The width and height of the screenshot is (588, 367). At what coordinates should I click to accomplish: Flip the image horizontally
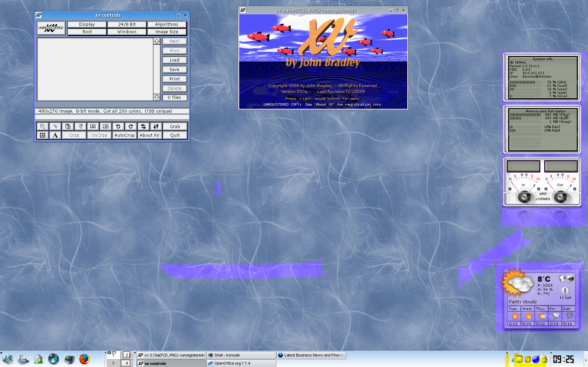coord(143,126)
